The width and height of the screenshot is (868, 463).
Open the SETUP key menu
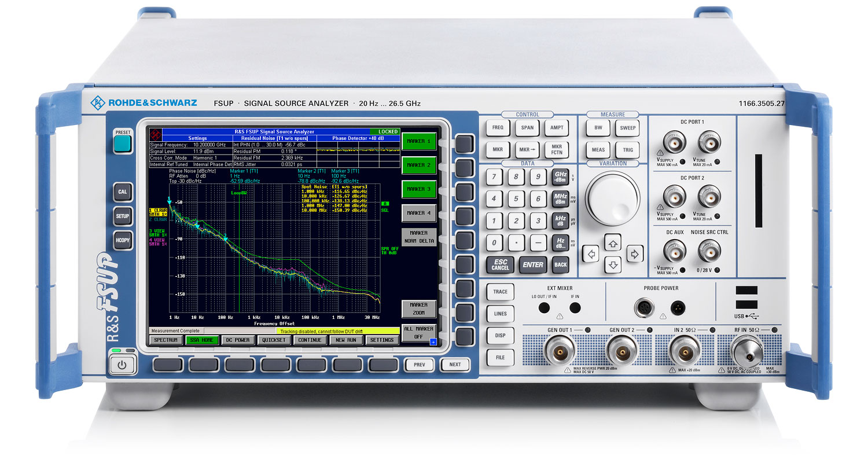[123, 216]
